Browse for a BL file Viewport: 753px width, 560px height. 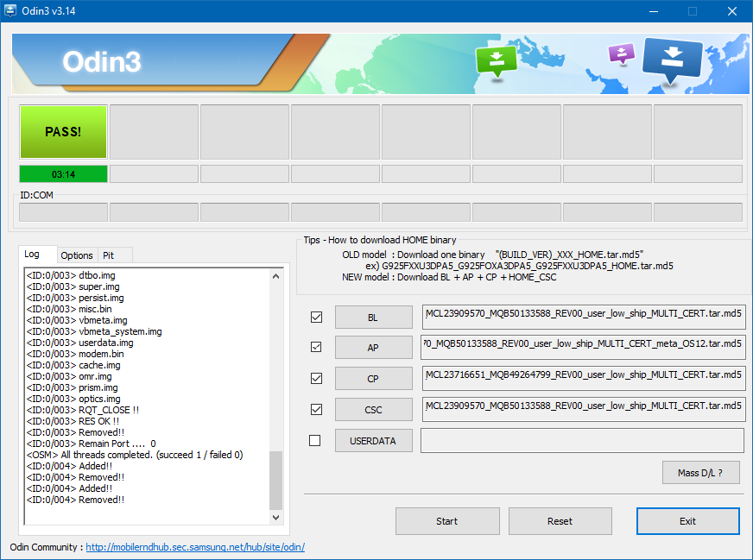pos(374,318)
